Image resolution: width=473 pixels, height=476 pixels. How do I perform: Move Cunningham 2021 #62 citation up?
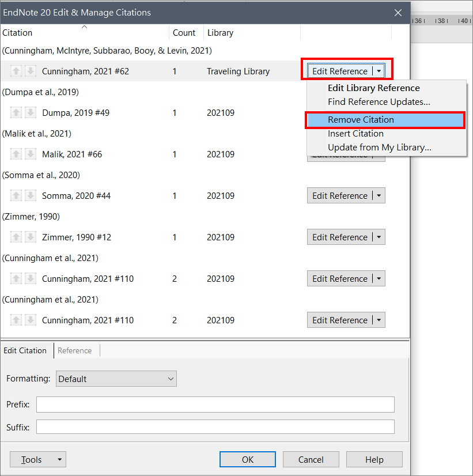coord(16,71)
